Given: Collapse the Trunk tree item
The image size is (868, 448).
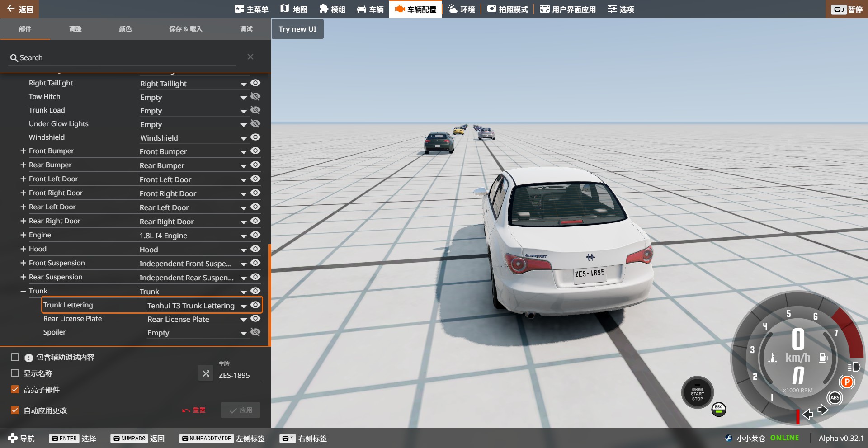Looking at the screenshot, I should point(23,291).
